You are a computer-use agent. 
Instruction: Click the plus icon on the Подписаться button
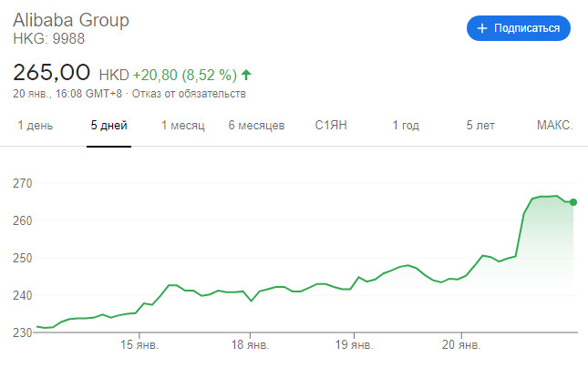tap(483, 28)
